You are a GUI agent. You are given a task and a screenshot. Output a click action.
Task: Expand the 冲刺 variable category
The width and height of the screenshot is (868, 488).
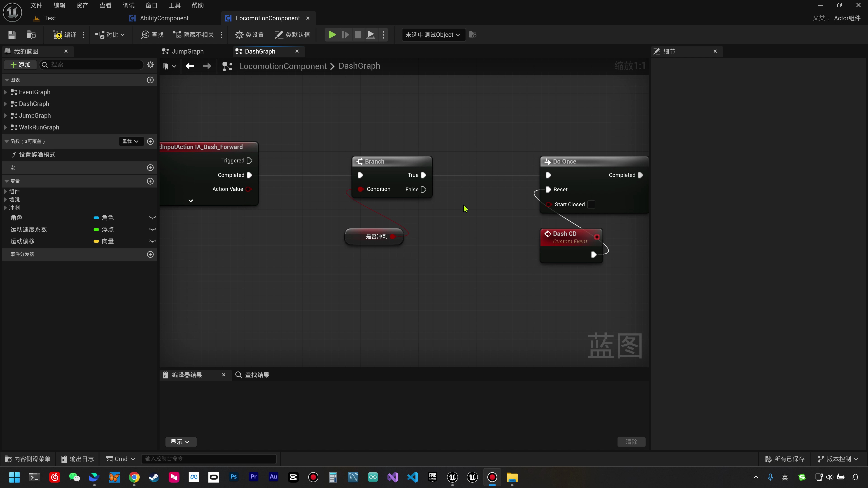[x=5, y=208]
